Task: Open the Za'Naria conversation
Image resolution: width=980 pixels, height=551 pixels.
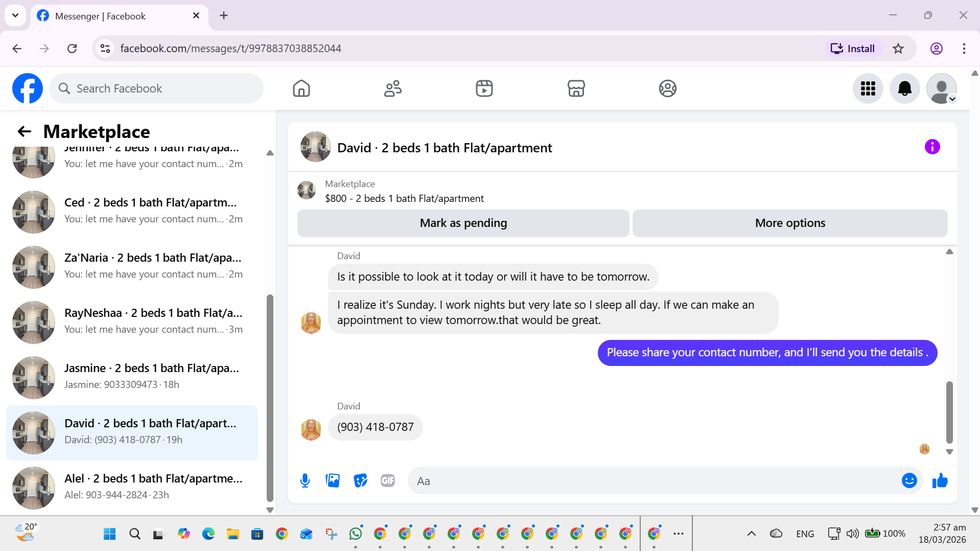Action: (x=132, y=267)
